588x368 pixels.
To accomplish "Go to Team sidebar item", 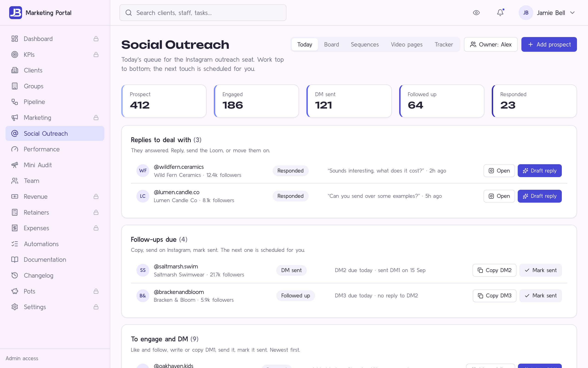I will pos(55,181).
